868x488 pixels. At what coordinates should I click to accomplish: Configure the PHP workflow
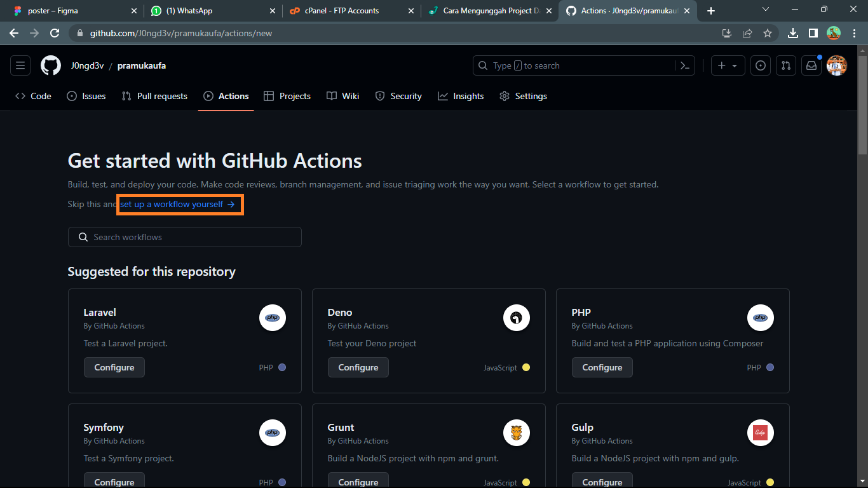click(x=602, y=367)
